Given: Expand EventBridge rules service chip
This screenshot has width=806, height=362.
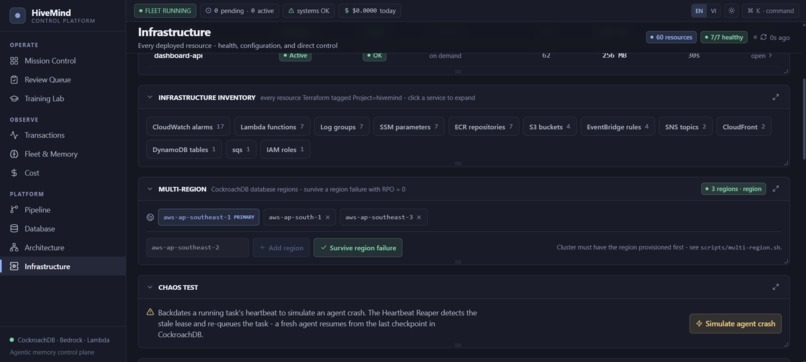Looking at the screenshot, I should click(x=618, y=126).
